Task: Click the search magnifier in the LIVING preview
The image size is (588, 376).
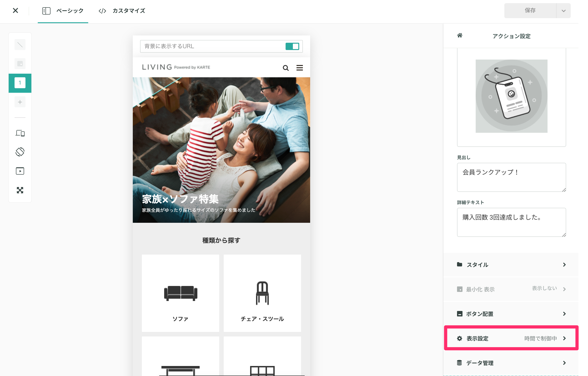Action: [285, 68]
